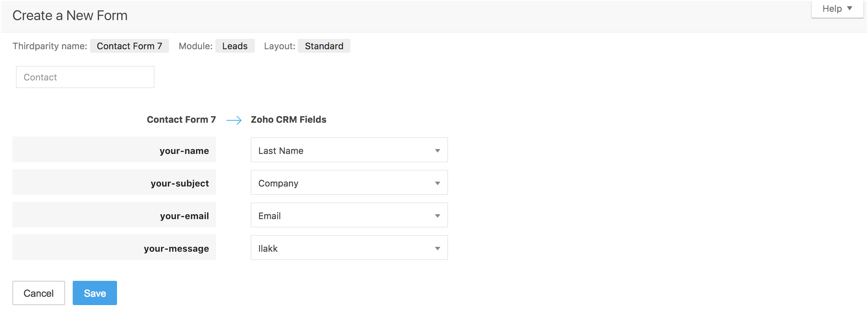Open the Ilakk field dropdown
The width and height of the screenshot is (868, 320).
point(349,248)
